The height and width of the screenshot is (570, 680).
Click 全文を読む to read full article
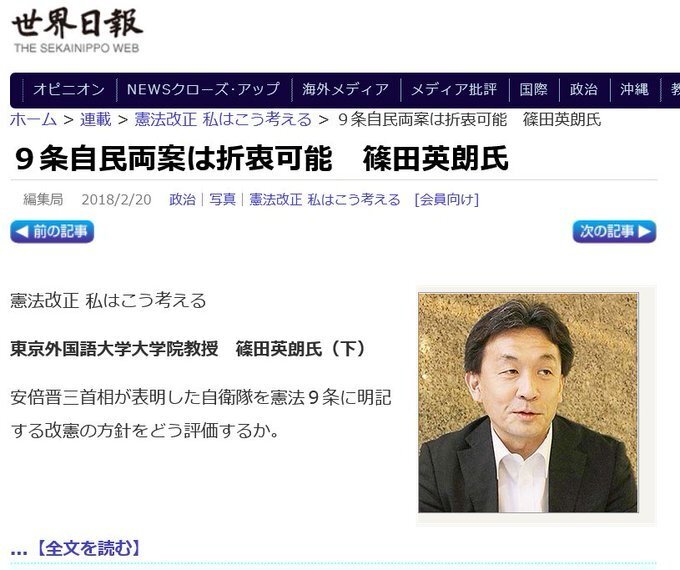[88, 548]
